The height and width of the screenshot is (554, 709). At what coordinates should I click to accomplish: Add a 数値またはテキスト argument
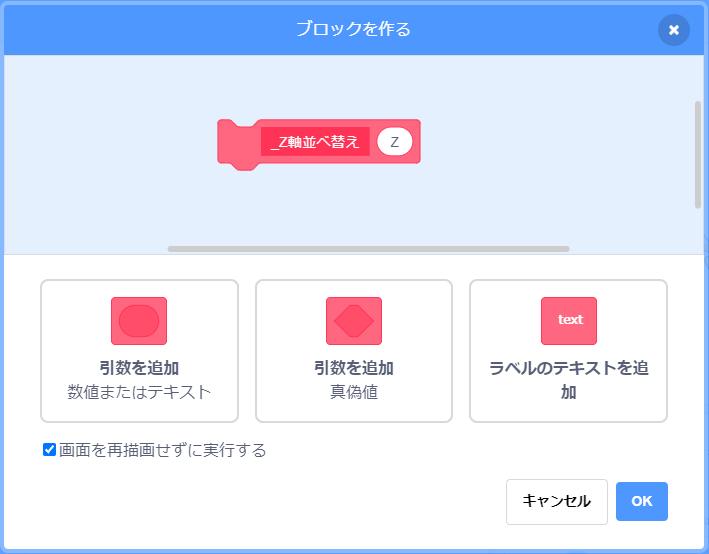coord(139,351)
